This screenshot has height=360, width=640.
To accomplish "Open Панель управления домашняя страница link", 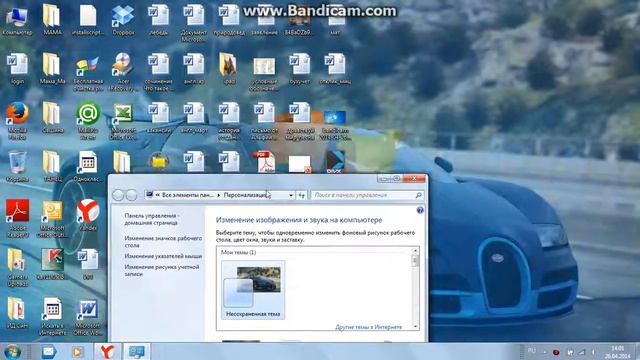I will tap(151, 219).
